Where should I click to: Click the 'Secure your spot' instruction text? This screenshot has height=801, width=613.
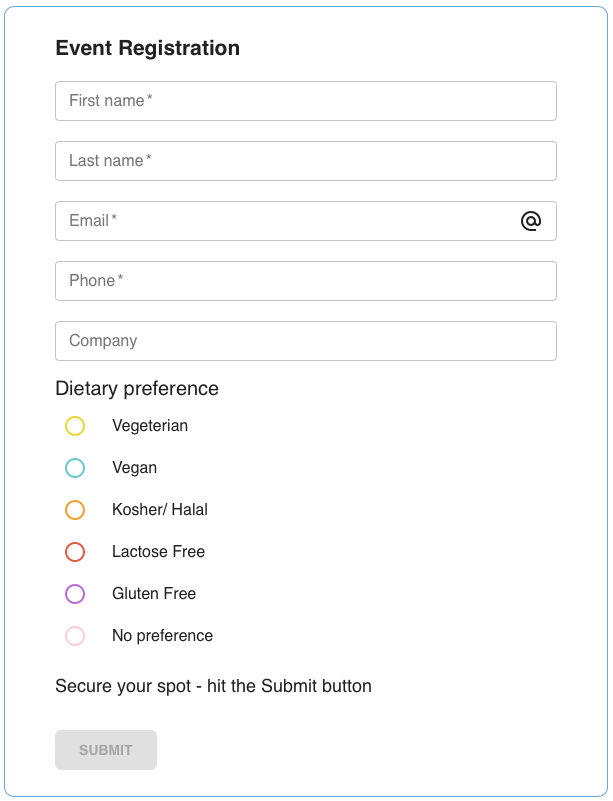click(213, 686)
